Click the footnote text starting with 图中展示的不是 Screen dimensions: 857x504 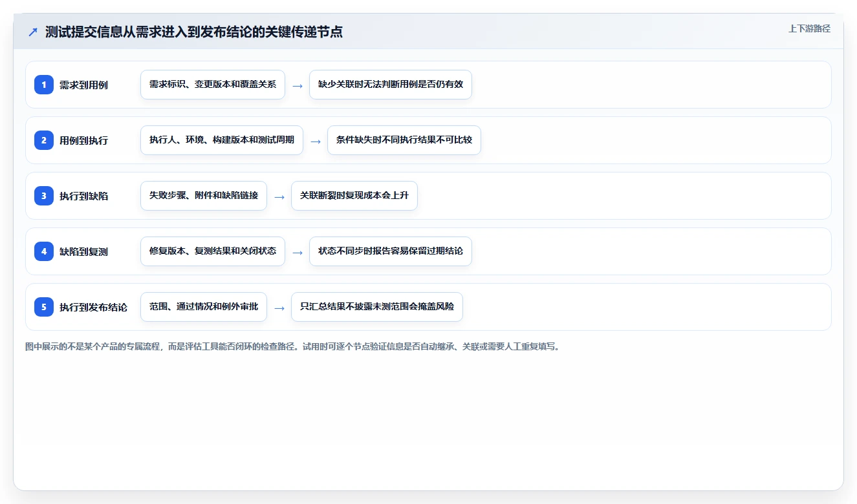click(x=292, y=346)
